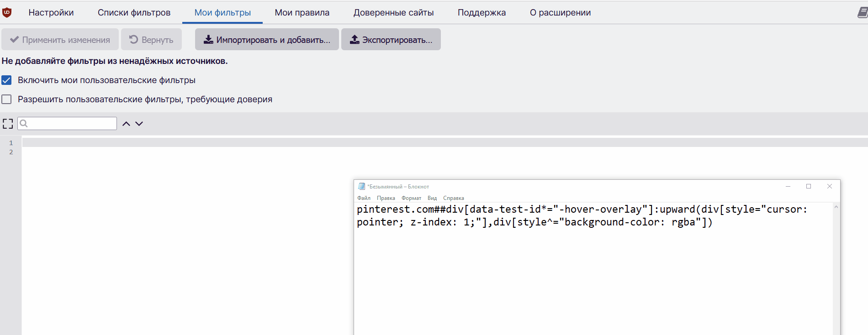Screen dimensions: 868x335
Task: Click the uBlock Origin shield logo
Action: click(x=7, y=12)
